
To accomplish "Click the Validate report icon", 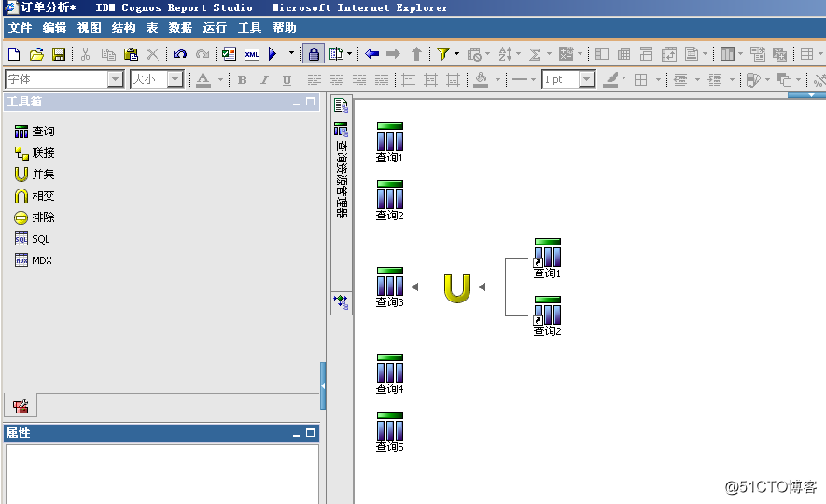I will pyautogui.click(x=229, y=54).
